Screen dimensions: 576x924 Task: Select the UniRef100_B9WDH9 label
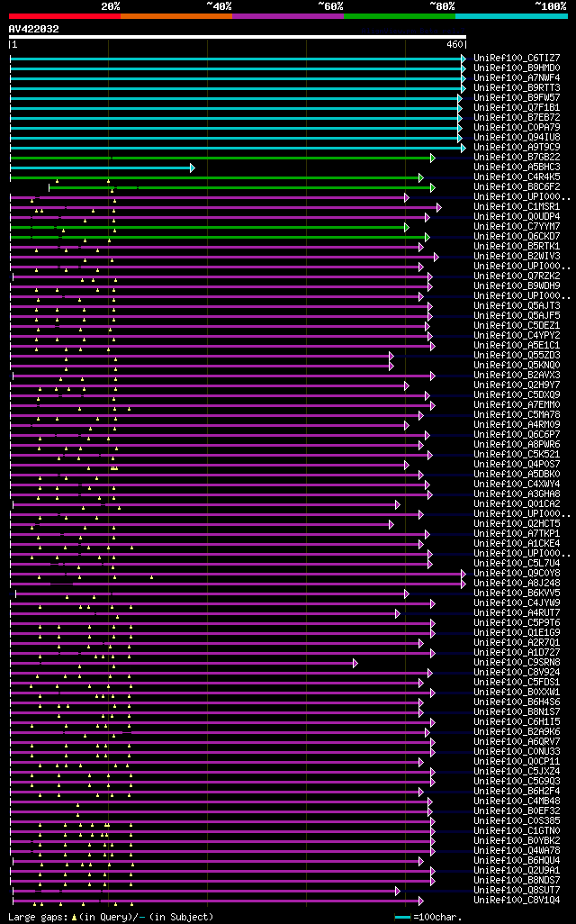[x=517, y=285]
